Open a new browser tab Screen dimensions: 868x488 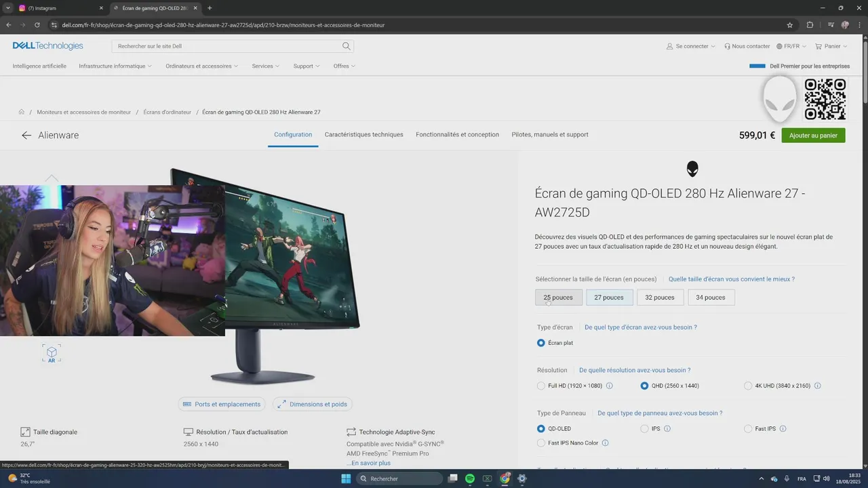[x=210, y=8]
